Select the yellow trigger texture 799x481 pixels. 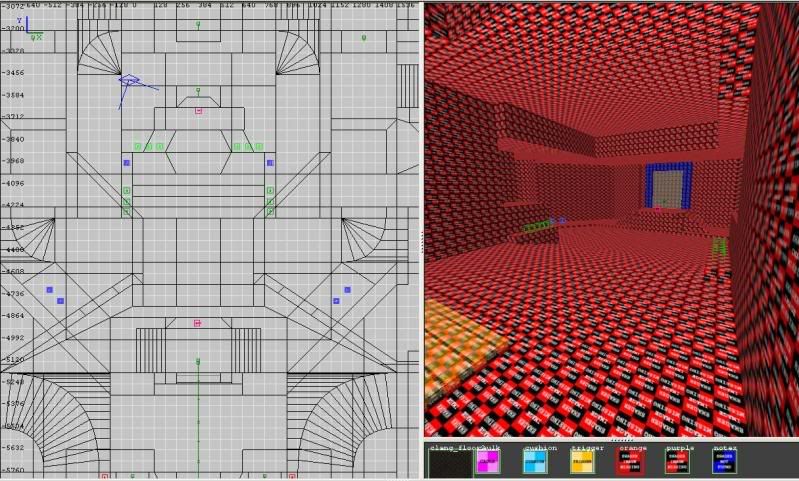[x=584, y=462]
